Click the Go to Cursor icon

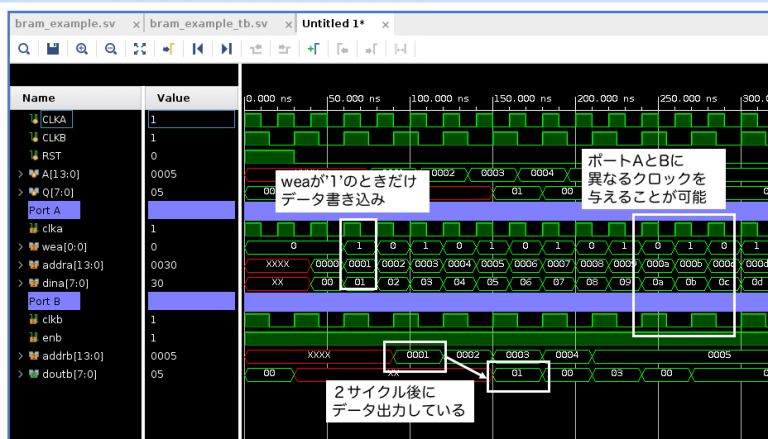pyautogui.click(x=169, y=48)
